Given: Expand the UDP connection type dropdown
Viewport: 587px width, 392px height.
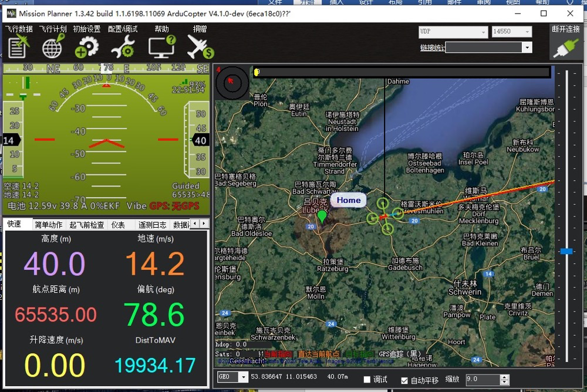Looking at the screenshot, I should pyautogui.click(x=484, y=32).
